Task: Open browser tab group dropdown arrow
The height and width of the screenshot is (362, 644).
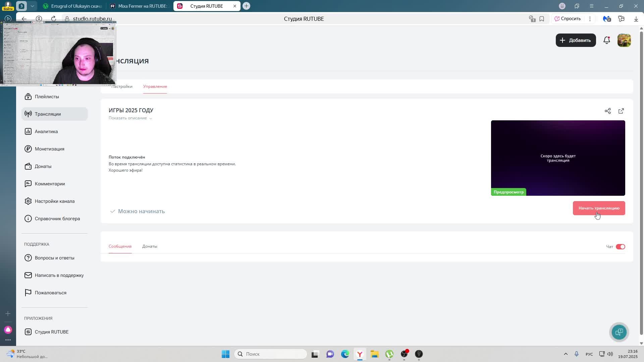Action: (32, 6)
